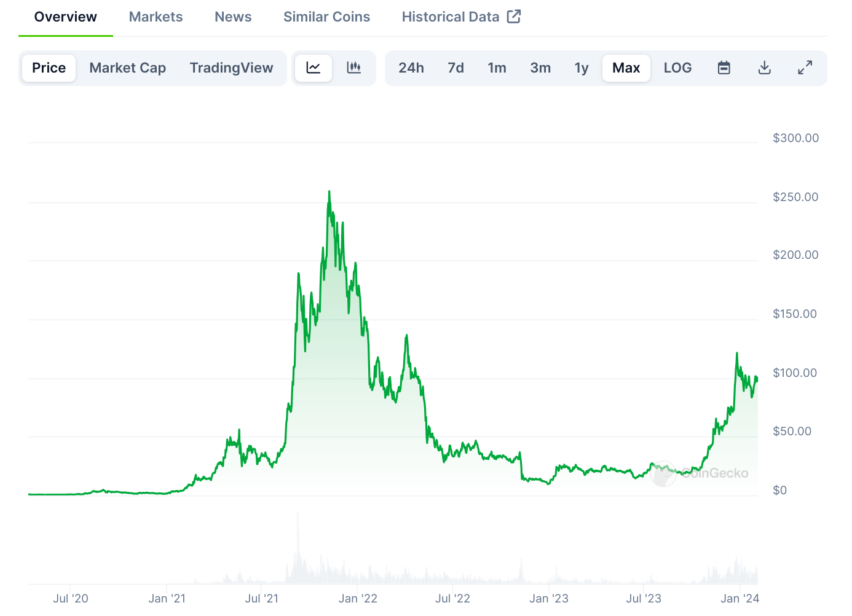The height and width of the screenshot is (616, 852).
Task: Download chart data icon
Action: point(765,68)
